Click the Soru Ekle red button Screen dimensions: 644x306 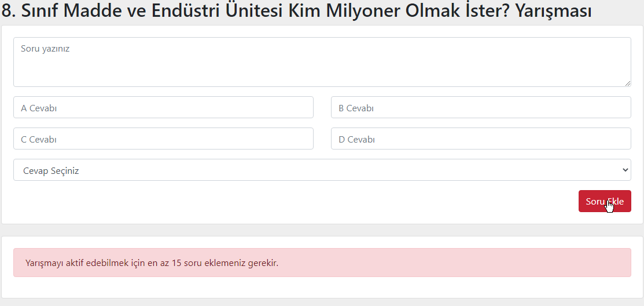[x=605, y=201]
